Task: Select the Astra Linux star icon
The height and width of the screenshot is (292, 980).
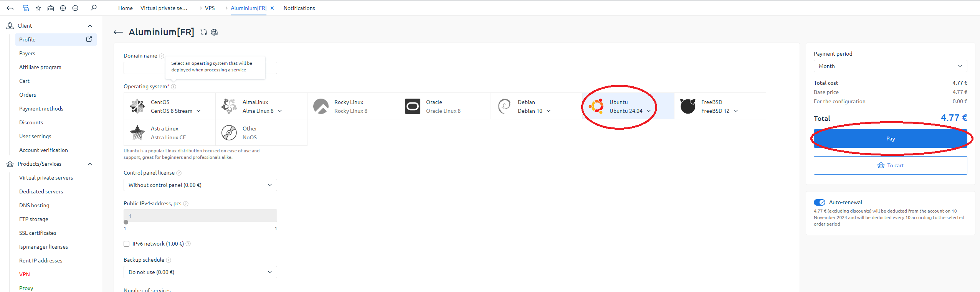Action: 137,133
